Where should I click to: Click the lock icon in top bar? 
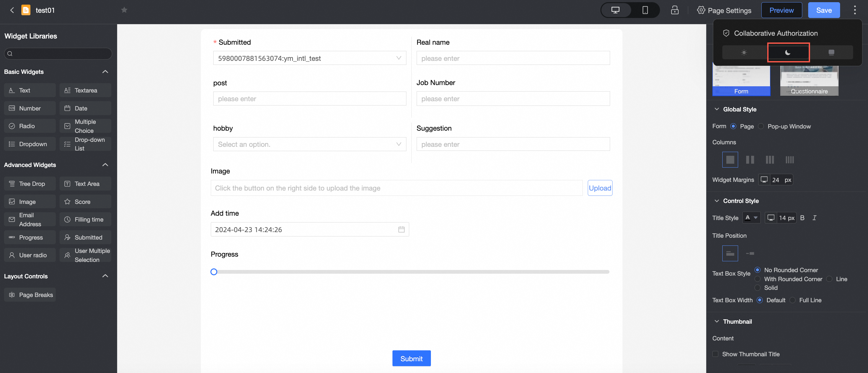[675, 10]
